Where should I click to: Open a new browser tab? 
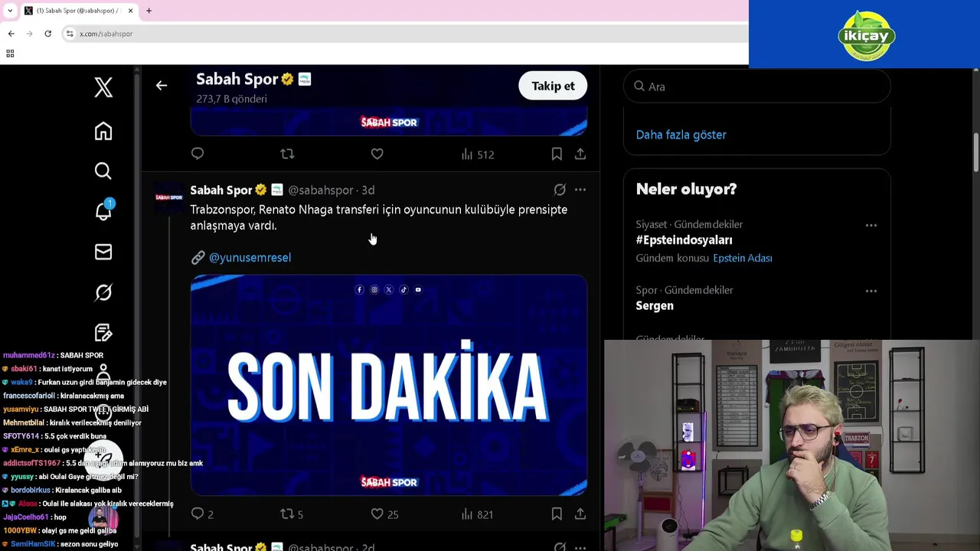point(149,11)
